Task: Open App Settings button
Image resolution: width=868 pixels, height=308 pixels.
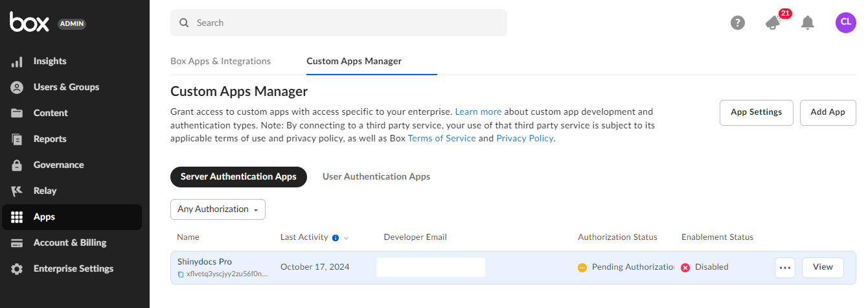Action: [756, 112]
